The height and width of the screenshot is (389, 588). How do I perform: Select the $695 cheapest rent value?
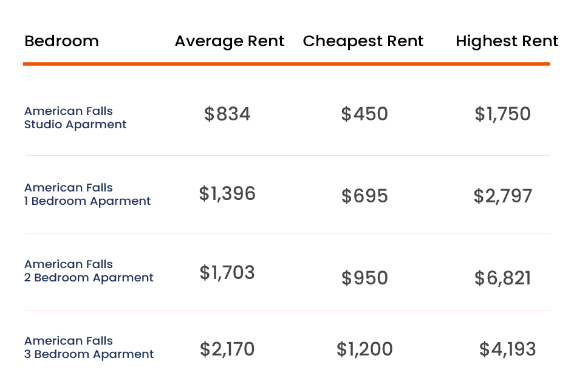click(x=364, y=196)
